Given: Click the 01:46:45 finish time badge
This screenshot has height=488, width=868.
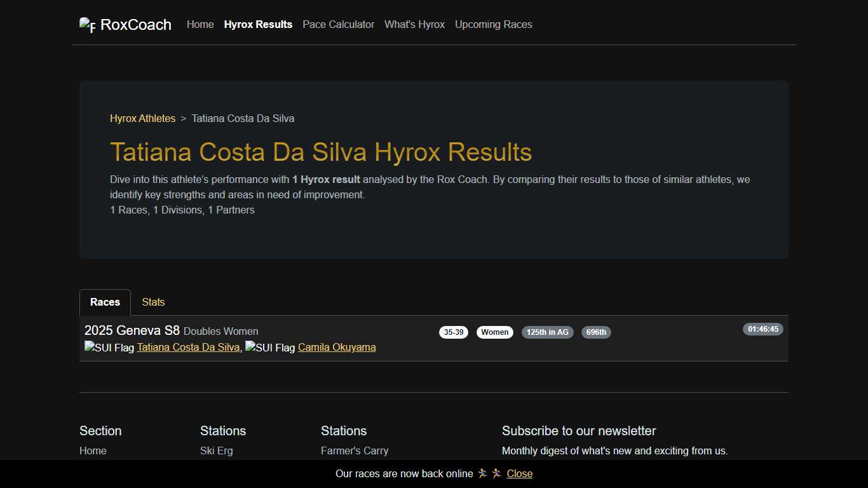Looking at the screenshot, I should click(763, 329).
